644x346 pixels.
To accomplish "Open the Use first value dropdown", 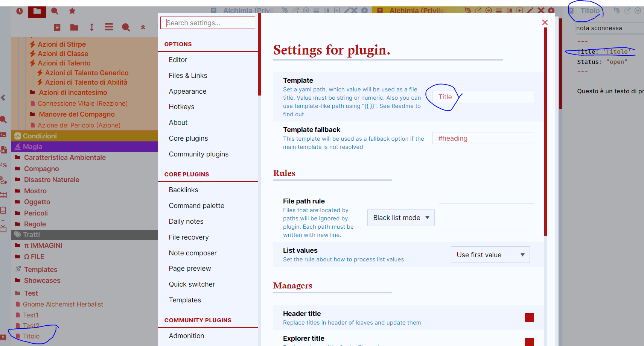I will pyautogui.click(x=490, y=255).
